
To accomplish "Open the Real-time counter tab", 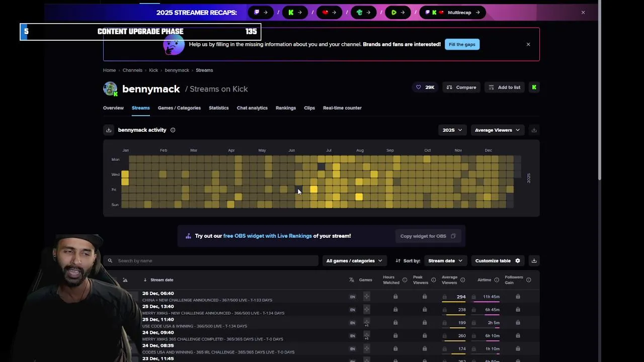I will [x=342, y=108].
